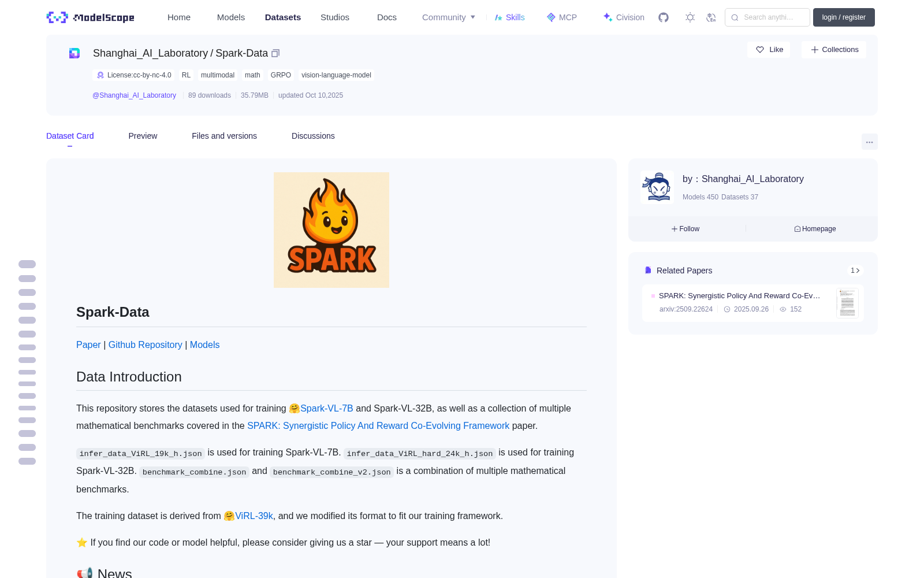This screenshot has width=924, height=578.
Task: Open the @Shanghai_AI_Laboratory owner link
Action: [x=134, y=95]
